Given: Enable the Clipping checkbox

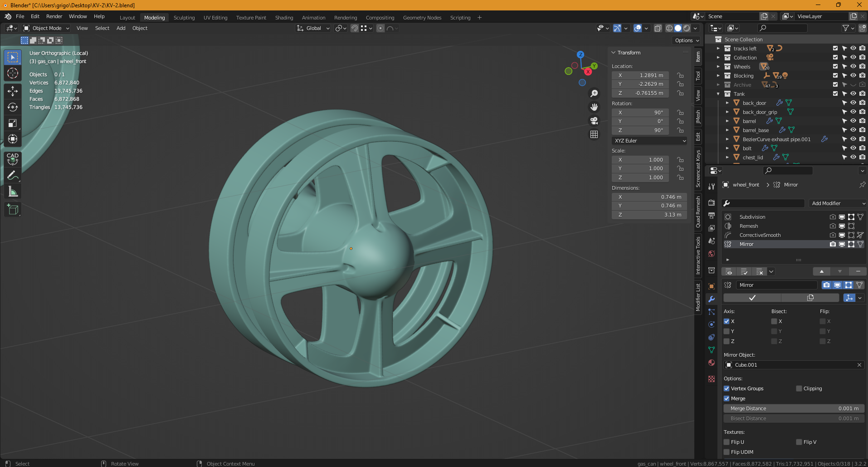Looking at the screenshot, I should pyautogui.click(x=799, y=388).
